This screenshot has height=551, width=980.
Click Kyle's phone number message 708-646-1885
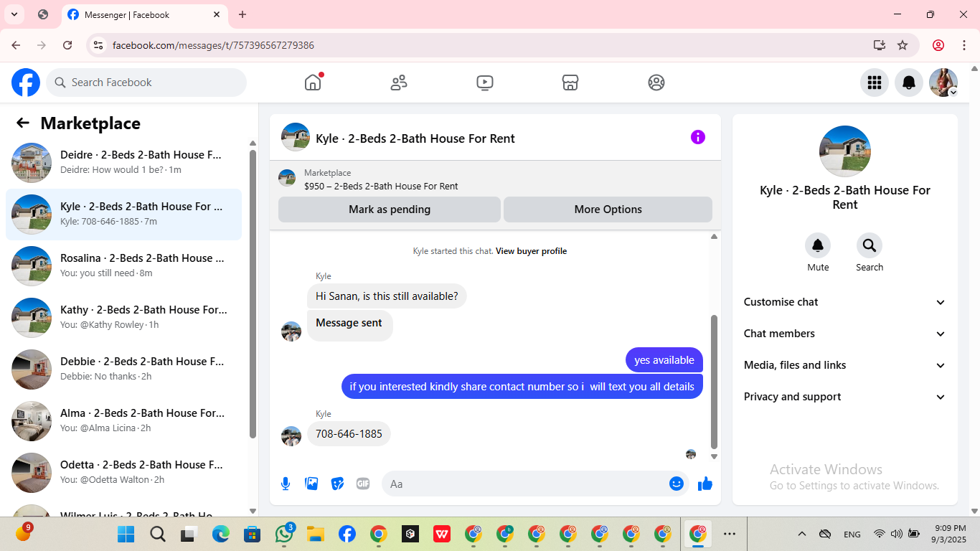click(x=349, y=434)
